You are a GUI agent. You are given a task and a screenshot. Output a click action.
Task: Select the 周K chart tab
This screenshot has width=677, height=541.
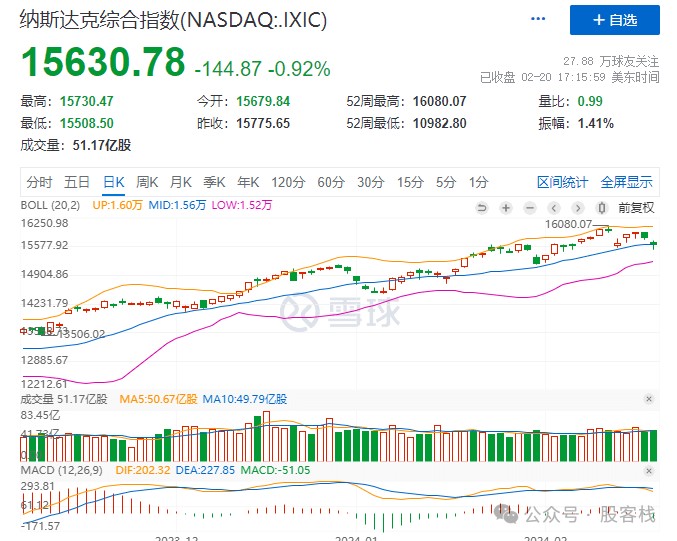pyautogui.click(x=147, y=182)
